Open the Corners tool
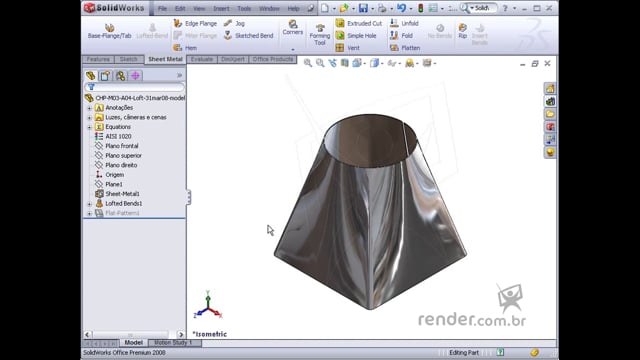 (x=293, y=27)
